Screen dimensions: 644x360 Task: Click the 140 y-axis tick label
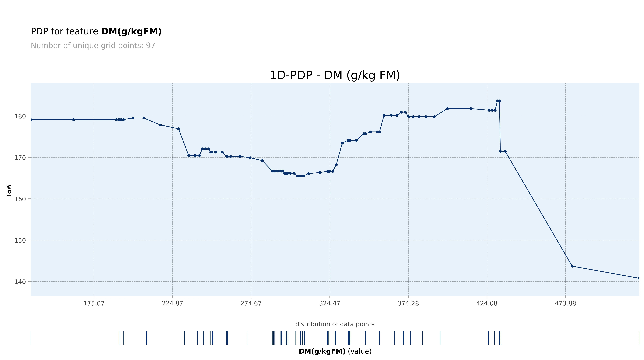[x=20, y=282]
